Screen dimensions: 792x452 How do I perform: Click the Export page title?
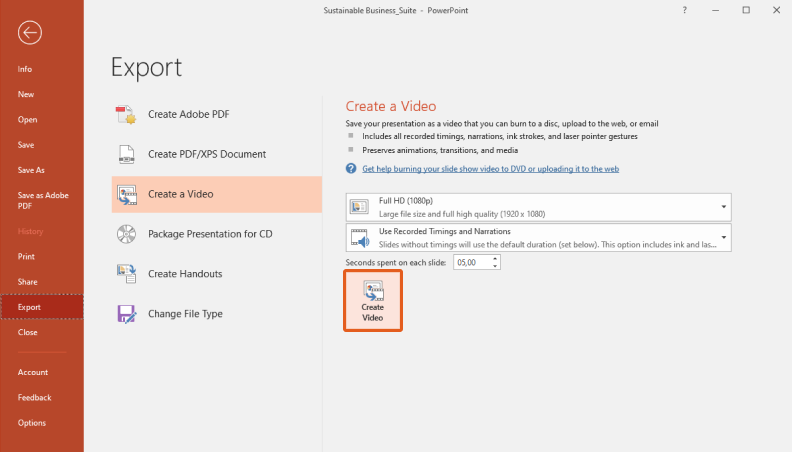146,67
